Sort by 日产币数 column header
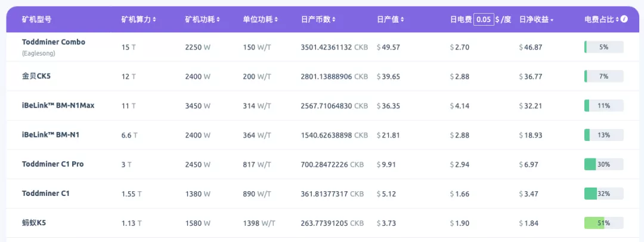The image size is (644, 242). click(318, 19)
